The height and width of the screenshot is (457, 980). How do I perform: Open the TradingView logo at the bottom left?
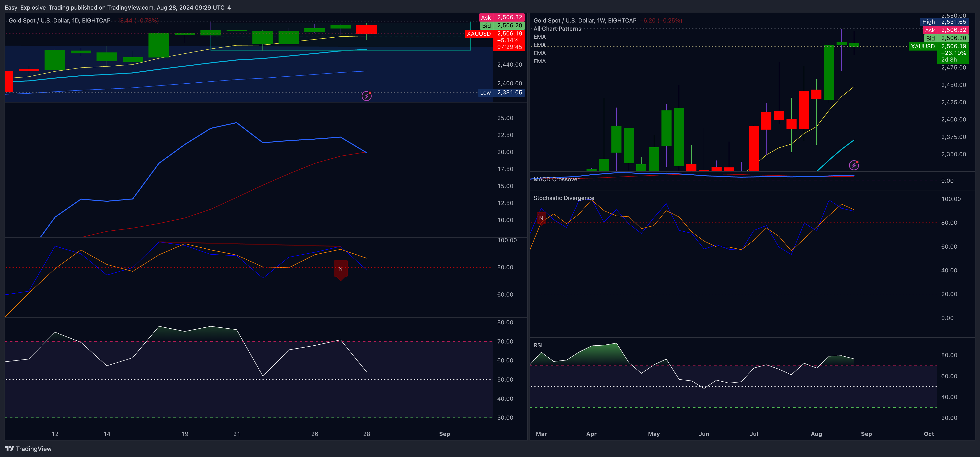28,449
